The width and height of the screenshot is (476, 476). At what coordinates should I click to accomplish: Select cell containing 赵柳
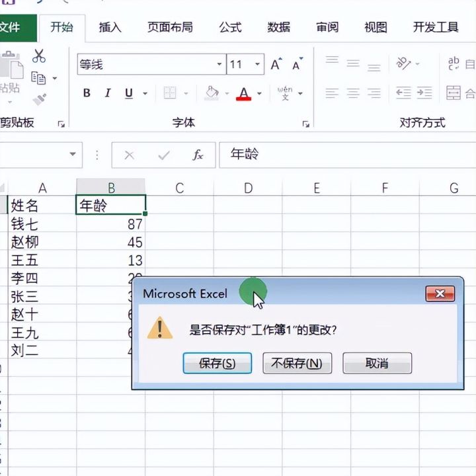coord(42,242)
